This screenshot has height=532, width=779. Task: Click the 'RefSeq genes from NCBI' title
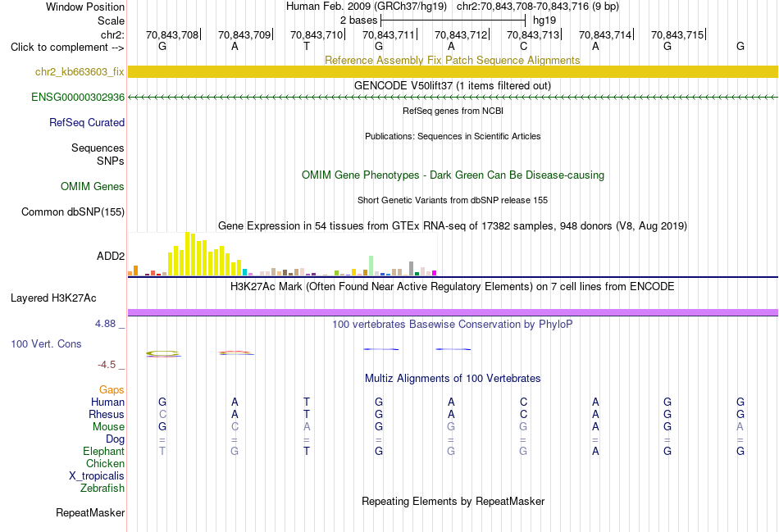[453, 111]
